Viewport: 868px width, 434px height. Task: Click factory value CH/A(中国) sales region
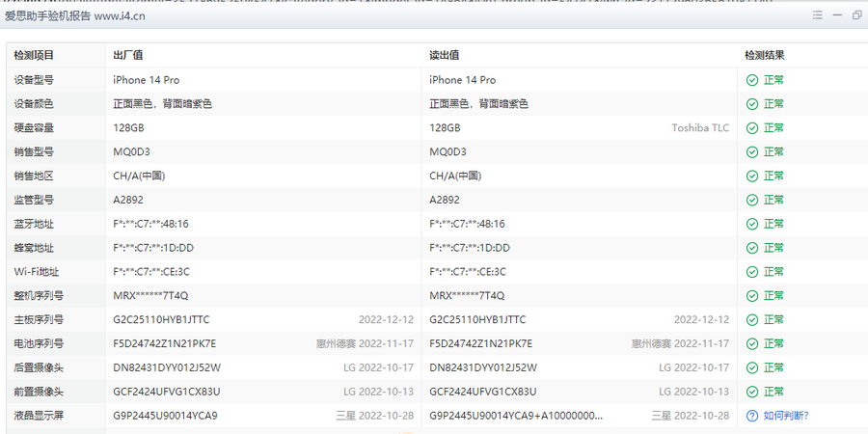(x=139, y=176)
